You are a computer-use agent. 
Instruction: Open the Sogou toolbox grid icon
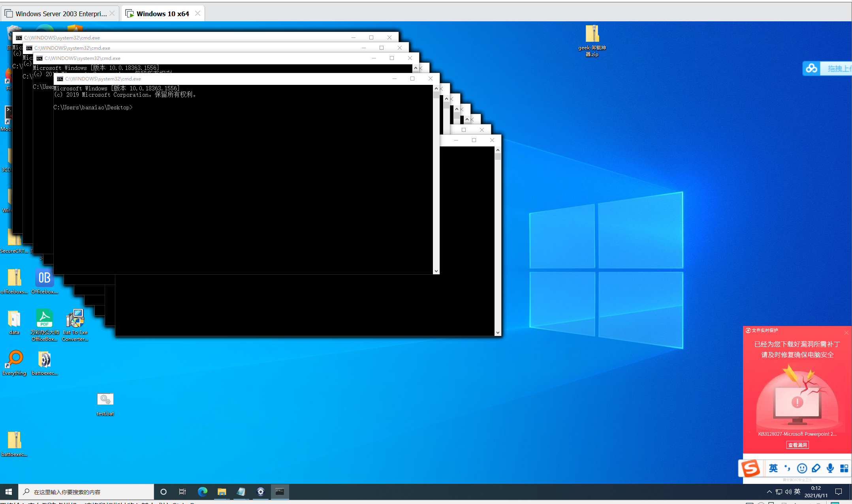click(x=844, y=468)
